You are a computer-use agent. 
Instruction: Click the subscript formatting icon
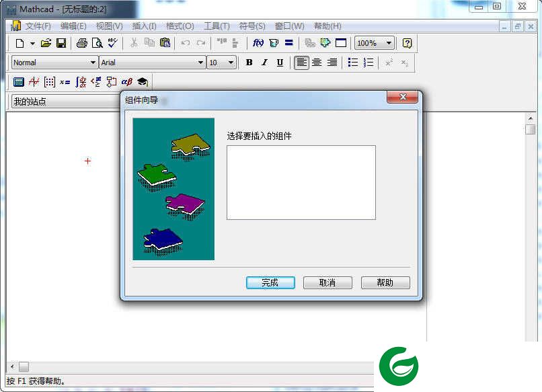[405, 63]
